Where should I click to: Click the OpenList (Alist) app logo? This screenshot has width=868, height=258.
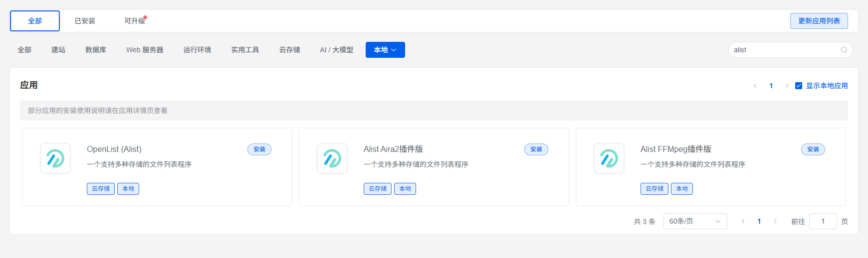[x=55, y=158]
